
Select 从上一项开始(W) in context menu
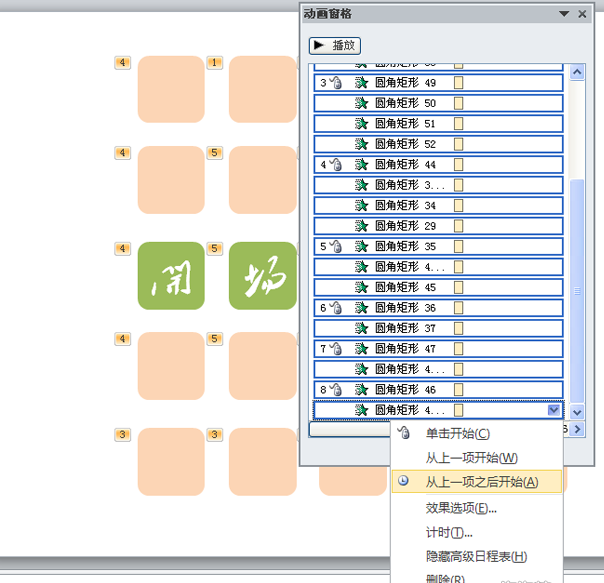tap(471, 458)
